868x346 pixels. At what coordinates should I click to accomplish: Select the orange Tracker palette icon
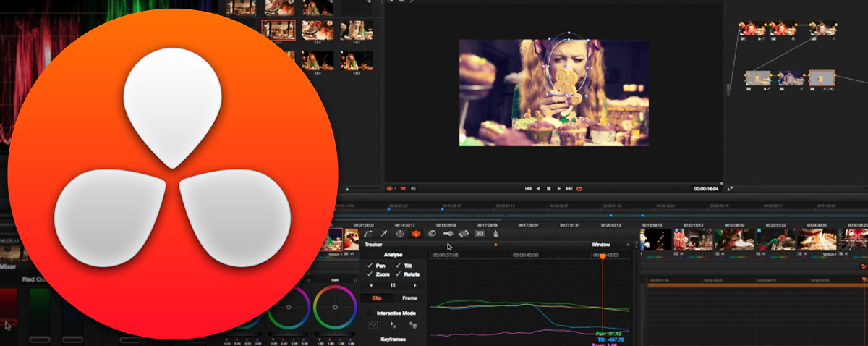tap(416, 234)
